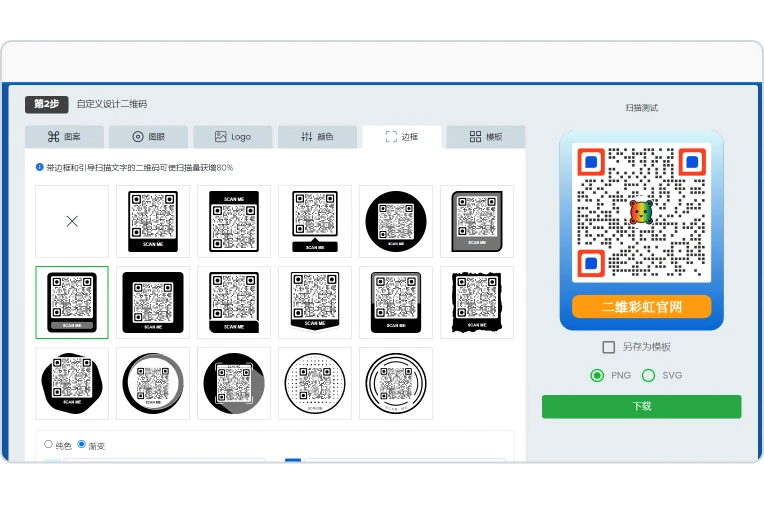Screen dimensions: 764x506
Task: Select the black blob-shaped frame
Action: point(72,383)
